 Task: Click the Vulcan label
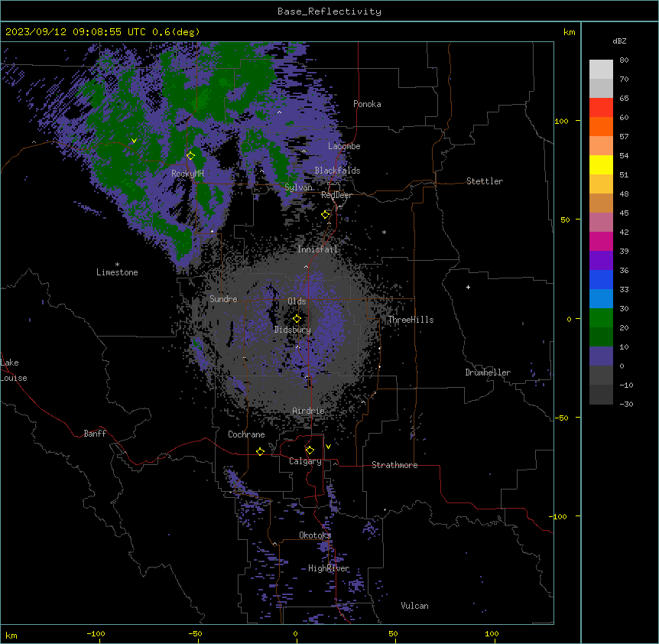[414, 606]
